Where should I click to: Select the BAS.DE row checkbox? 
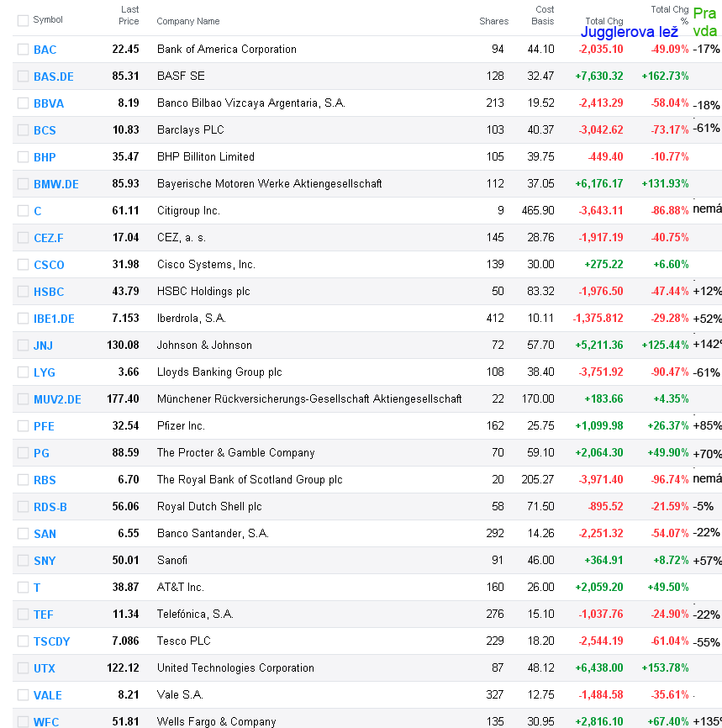(23, 76)
